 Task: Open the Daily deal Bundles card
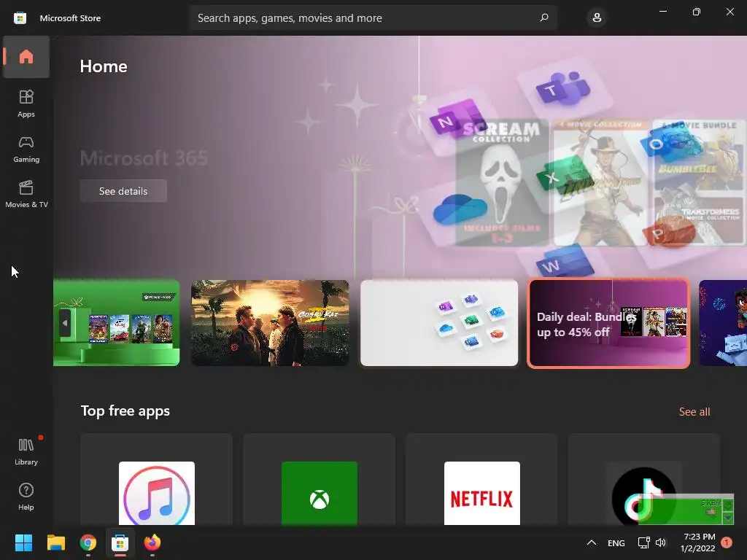coord(609,323)
